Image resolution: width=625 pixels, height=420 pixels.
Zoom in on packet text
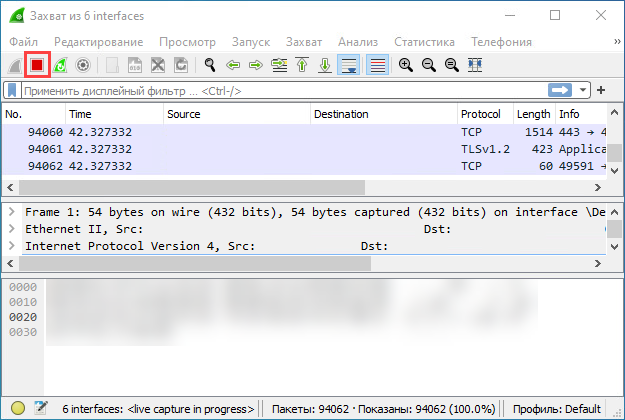(x=406, y=65)
